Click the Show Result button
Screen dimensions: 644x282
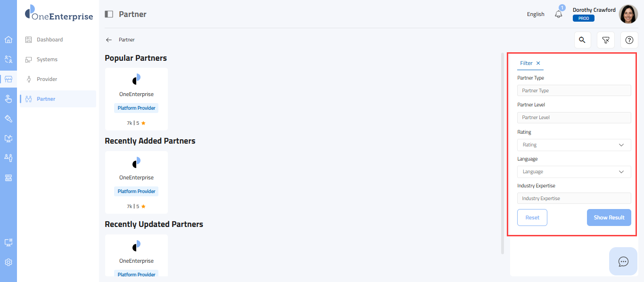[x=609, y=218]
